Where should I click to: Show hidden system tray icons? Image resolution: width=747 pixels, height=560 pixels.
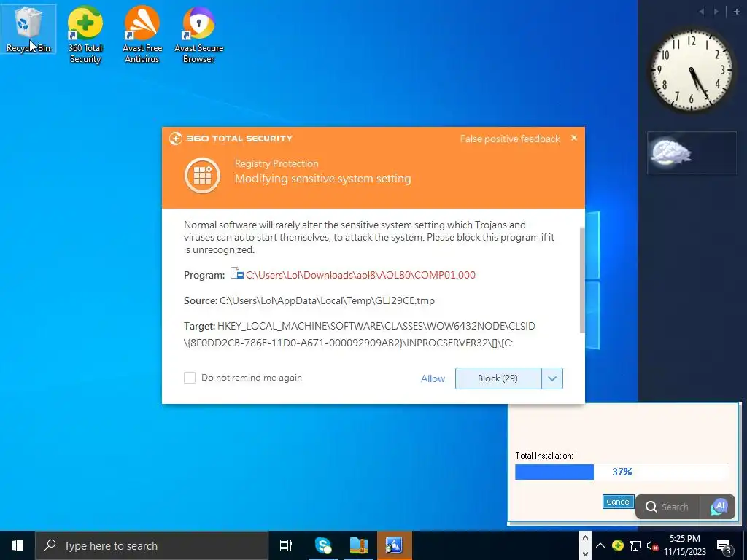(x=600, y=545)
